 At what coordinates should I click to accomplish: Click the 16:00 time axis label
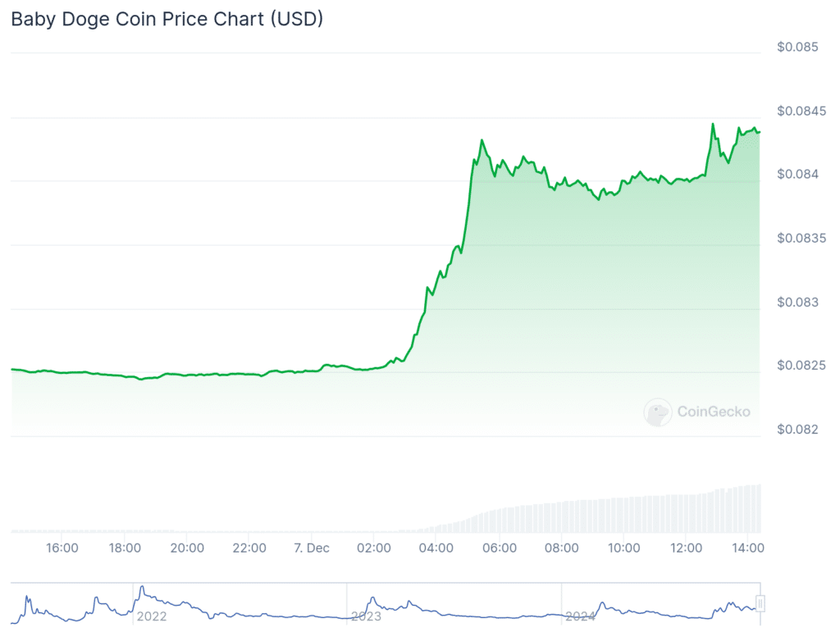coord(62,548)
